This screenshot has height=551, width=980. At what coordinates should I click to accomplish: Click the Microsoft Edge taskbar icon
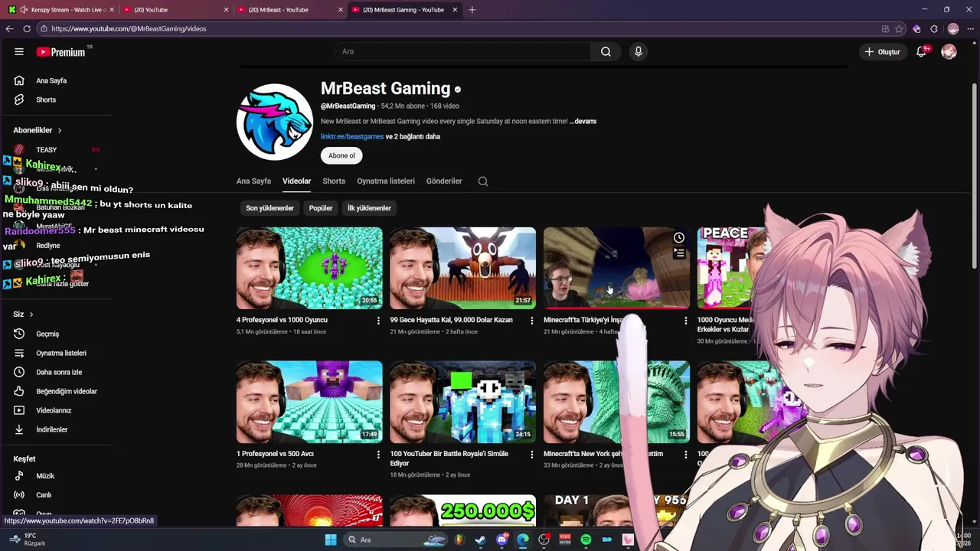click(x=523, y=540)
